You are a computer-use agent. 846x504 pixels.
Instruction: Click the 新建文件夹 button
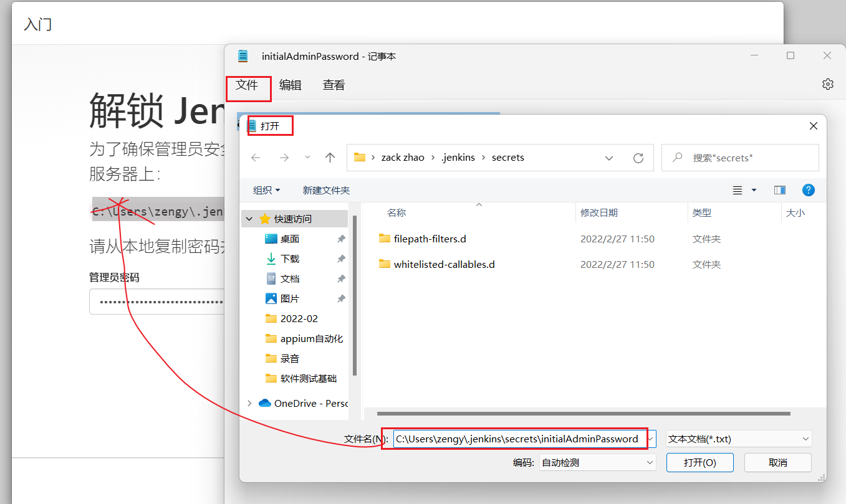pyautogui.click(x=326, y=190)
